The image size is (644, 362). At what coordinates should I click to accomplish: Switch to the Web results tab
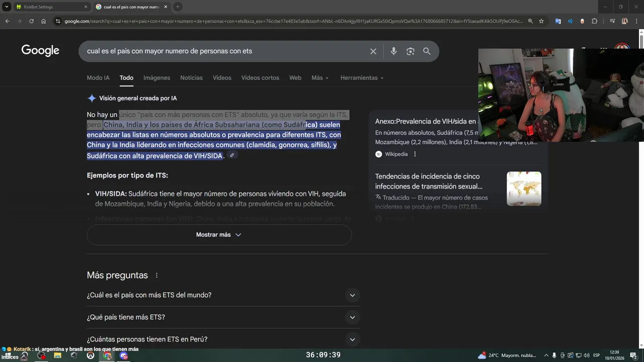tap(295, 78)
